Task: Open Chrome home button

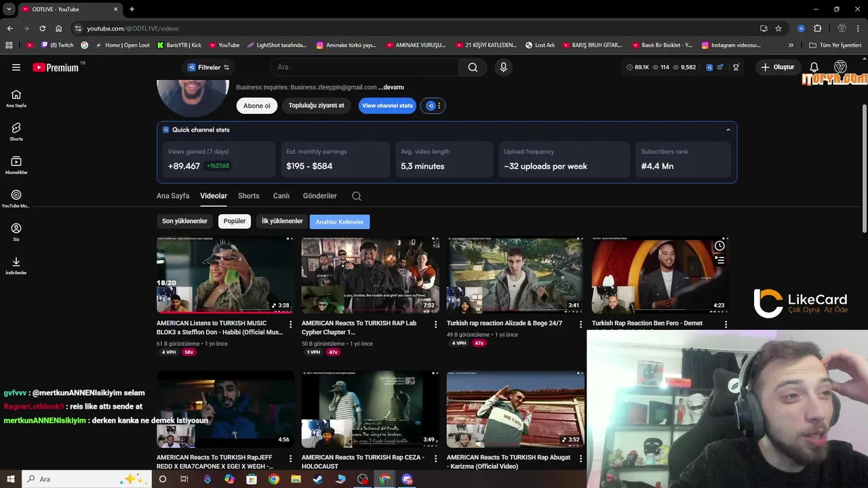Action: point(58,28)
